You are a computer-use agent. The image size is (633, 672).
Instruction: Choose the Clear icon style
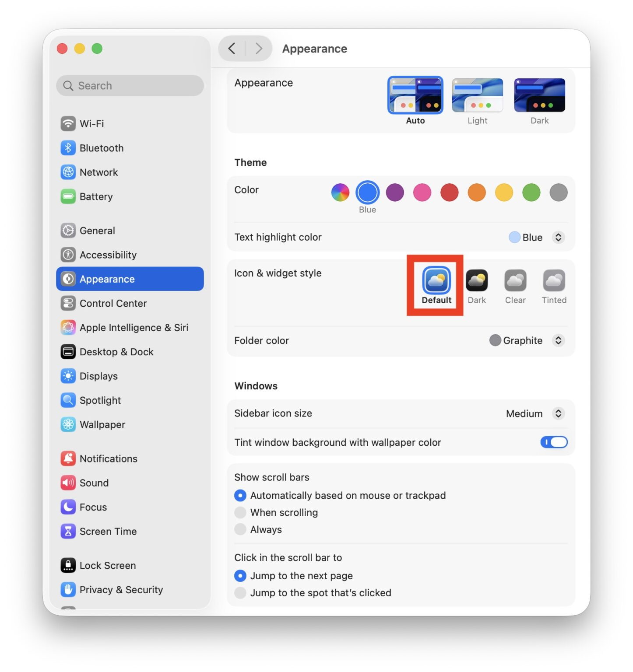[515, 281]
